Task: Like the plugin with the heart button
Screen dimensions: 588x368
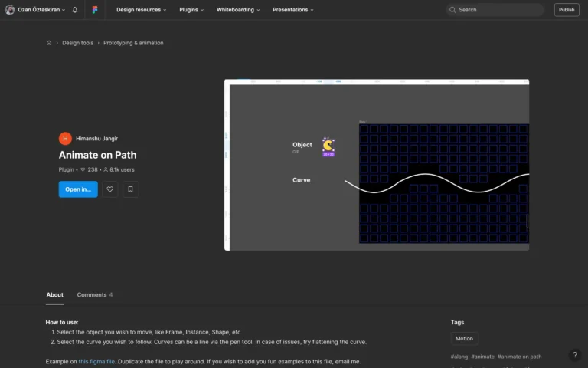Action: click(x=110, y=189)
